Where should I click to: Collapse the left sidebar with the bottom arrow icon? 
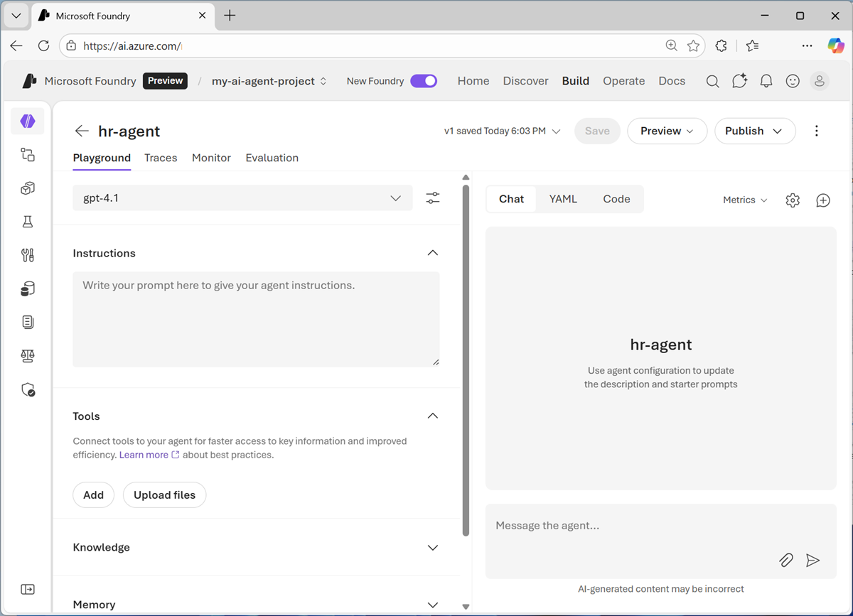click(x=28, y=589)
